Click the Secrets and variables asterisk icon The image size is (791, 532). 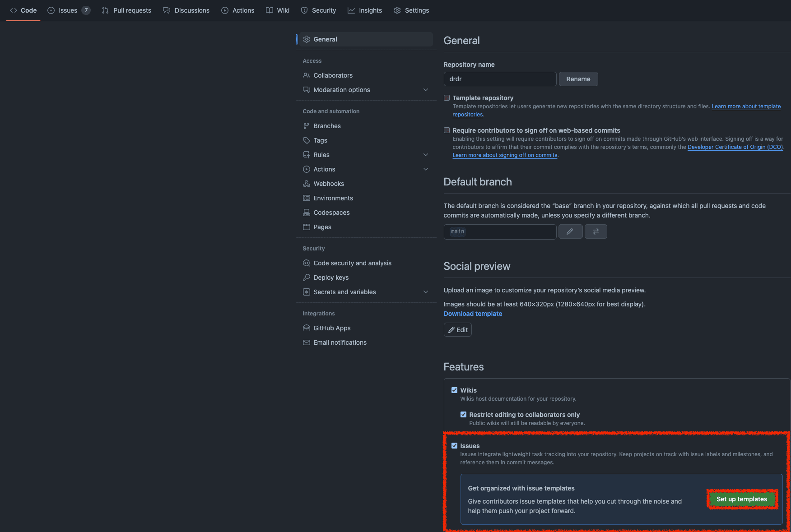click(307, 292)
